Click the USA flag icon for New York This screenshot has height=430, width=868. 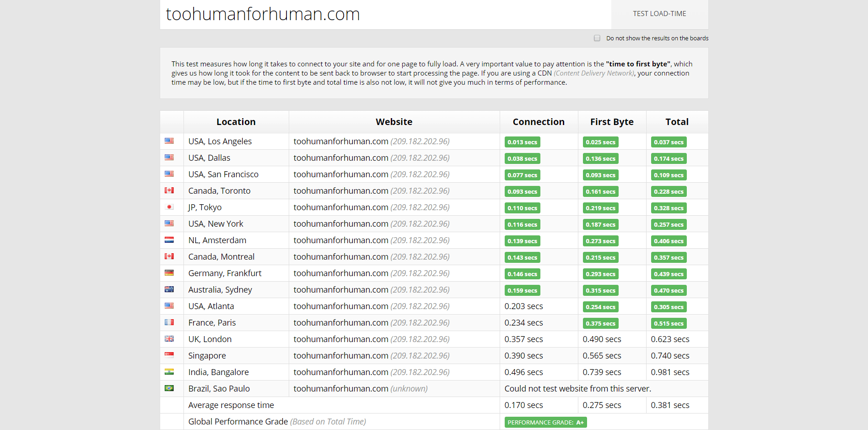point(169,223)
